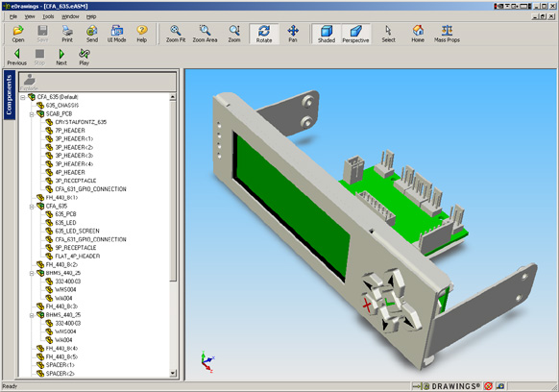Select 4P_HEADER component
The height and width of the screenshot is (392, 559).
click(70, 172)
